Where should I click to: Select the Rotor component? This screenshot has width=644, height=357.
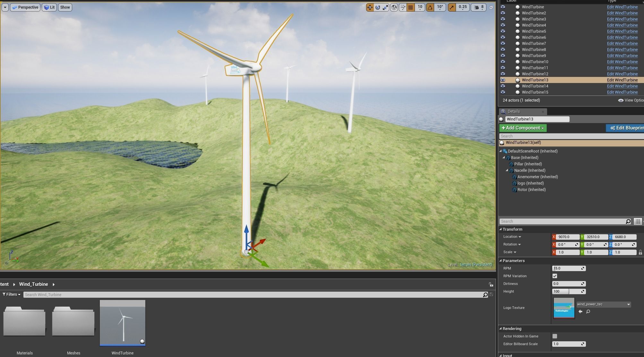pos(531,190)
